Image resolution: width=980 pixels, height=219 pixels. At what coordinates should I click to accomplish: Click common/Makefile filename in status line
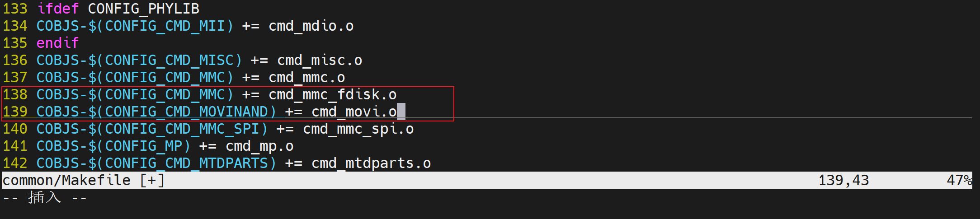[x=66, y=180]
